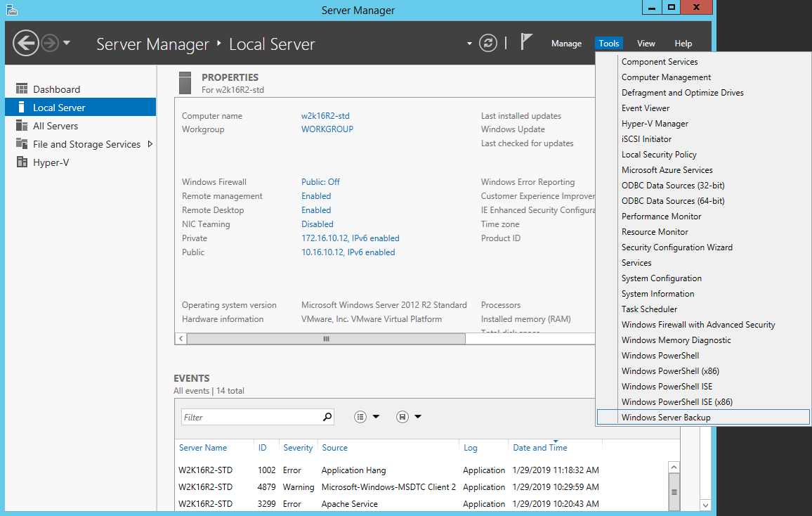Open the navigation history dropdown arrow
Viewport: 812px width, 516px height.
[x=67, y=43]
